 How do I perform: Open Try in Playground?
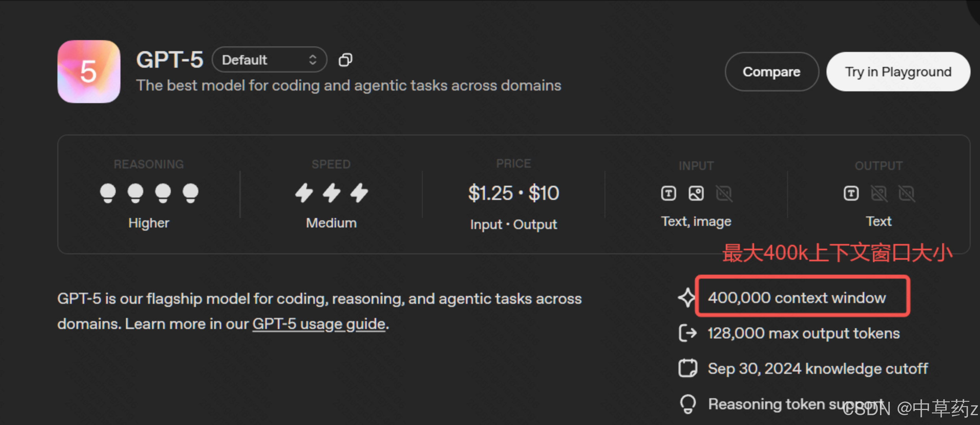coord(898,72)
